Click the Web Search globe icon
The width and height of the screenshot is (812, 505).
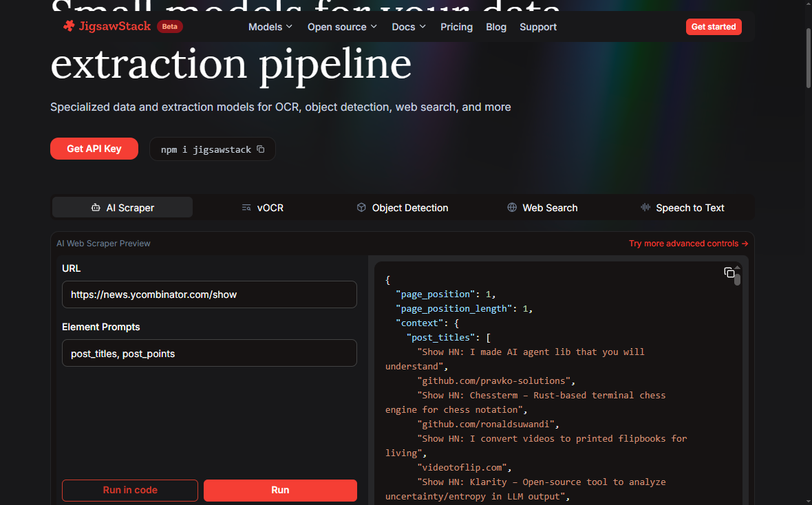coord(512,208)
